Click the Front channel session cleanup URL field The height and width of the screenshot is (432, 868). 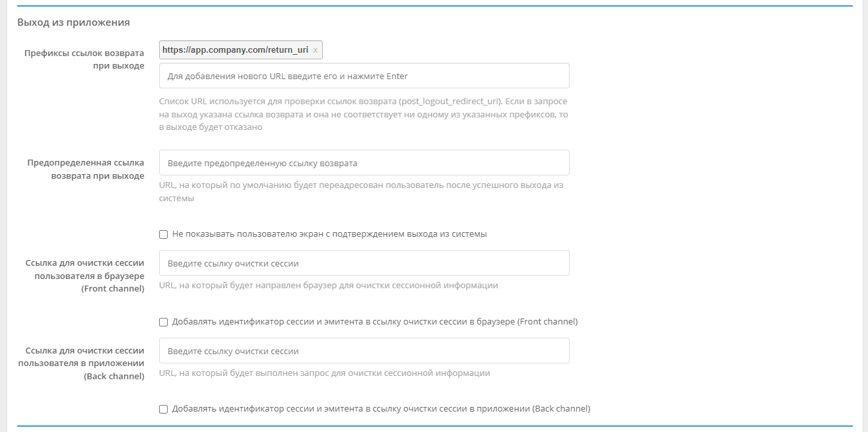click(363, 262)
